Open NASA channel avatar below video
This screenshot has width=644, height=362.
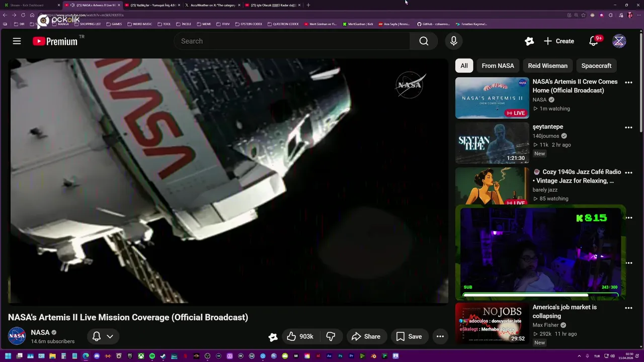point(17,336)
